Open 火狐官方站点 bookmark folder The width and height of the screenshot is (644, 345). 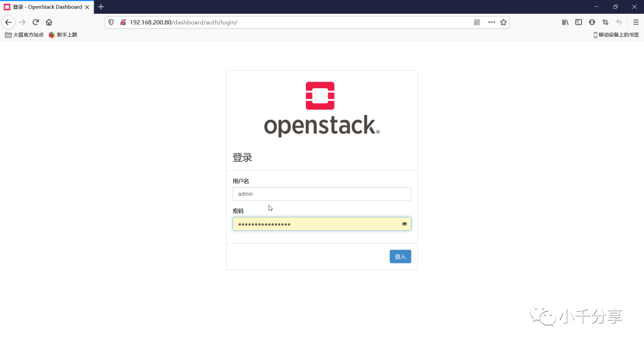coord(24,35)
